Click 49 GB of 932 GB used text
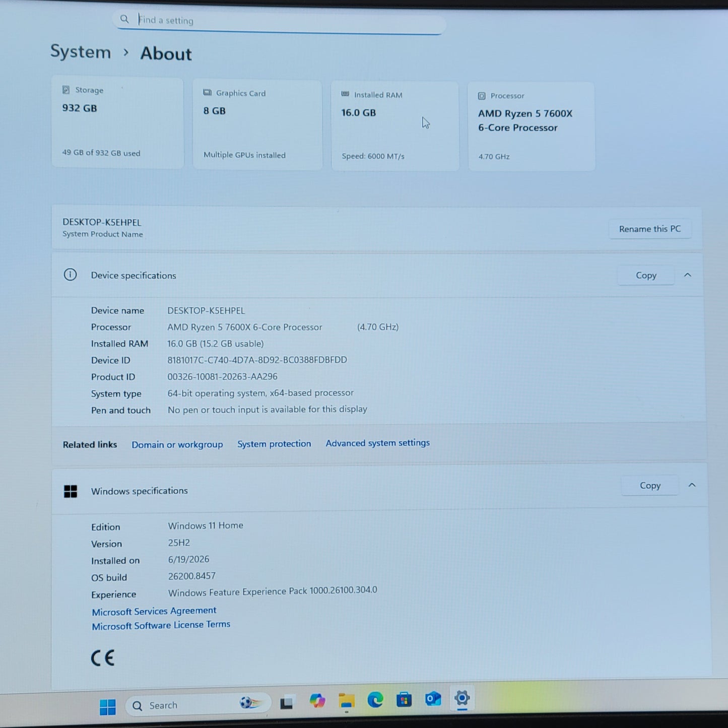Viewport: 728px width, 728px height. pyautogui.click(x=101, y=153)
